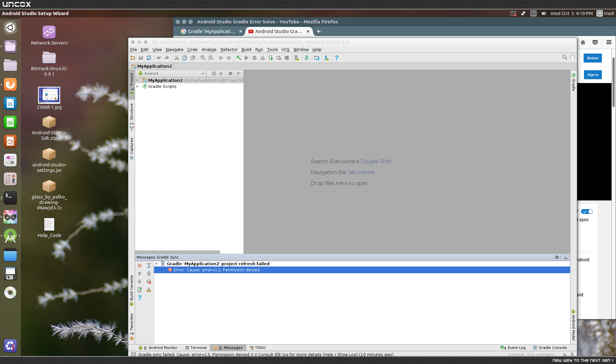
Task: Click the Export to Text File icon
Action: pos(140,290)
